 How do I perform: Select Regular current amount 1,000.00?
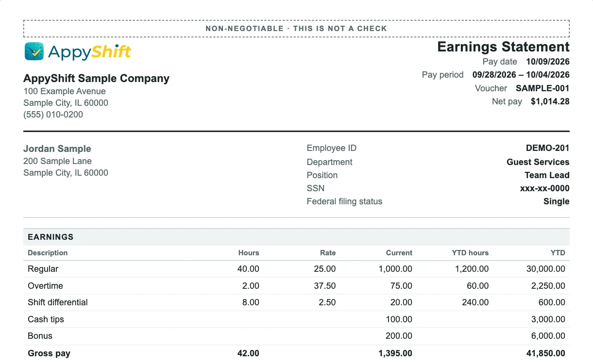[x=395, y=269]
